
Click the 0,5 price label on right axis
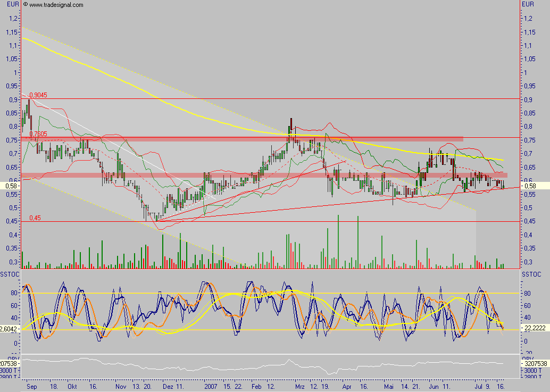click(x=528, y=207)
